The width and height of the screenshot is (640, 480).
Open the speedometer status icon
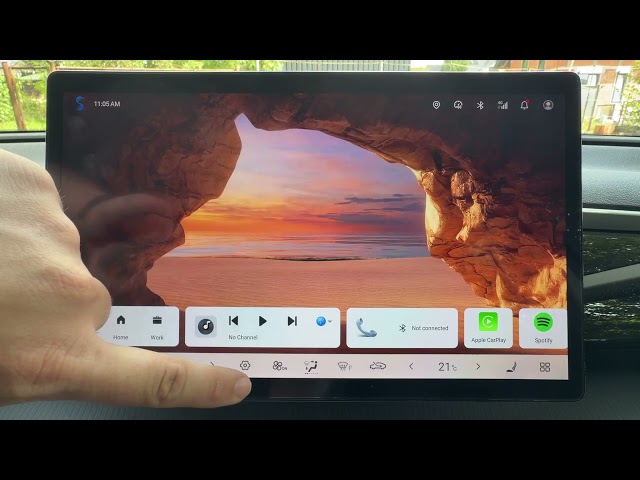pos(458,105)
